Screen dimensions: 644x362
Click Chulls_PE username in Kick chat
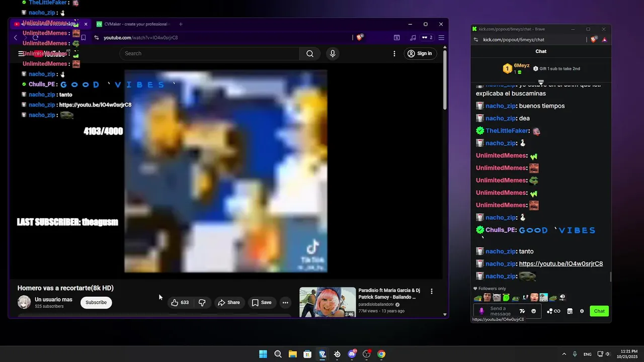[x=501, y=230]
